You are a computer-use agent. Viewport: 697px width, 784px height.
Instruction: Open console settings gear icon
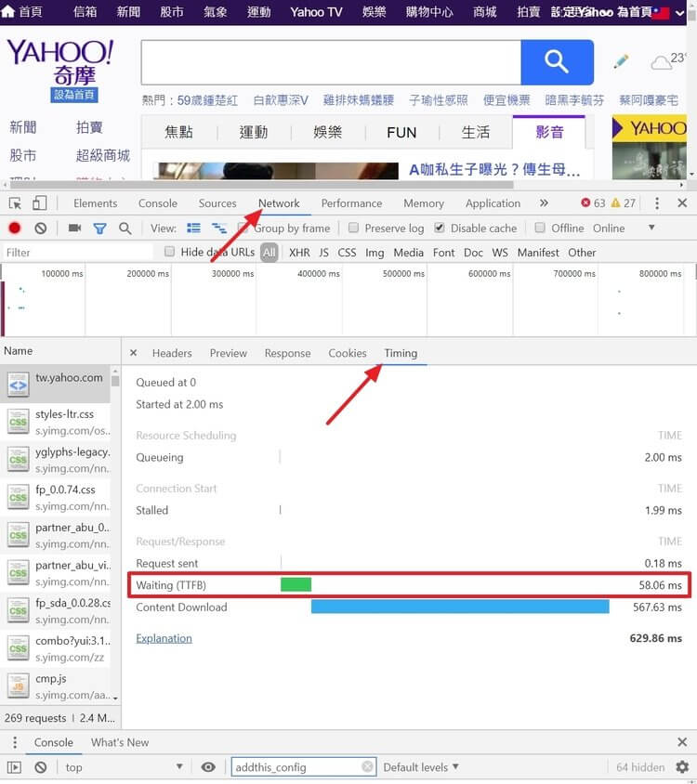[682, 767]
